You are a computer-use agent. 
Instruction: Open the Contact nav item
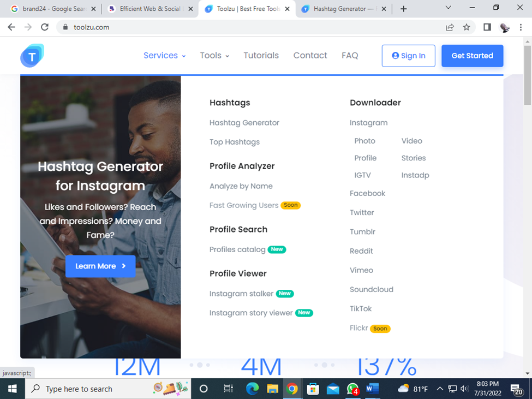[x=310, y=55]
